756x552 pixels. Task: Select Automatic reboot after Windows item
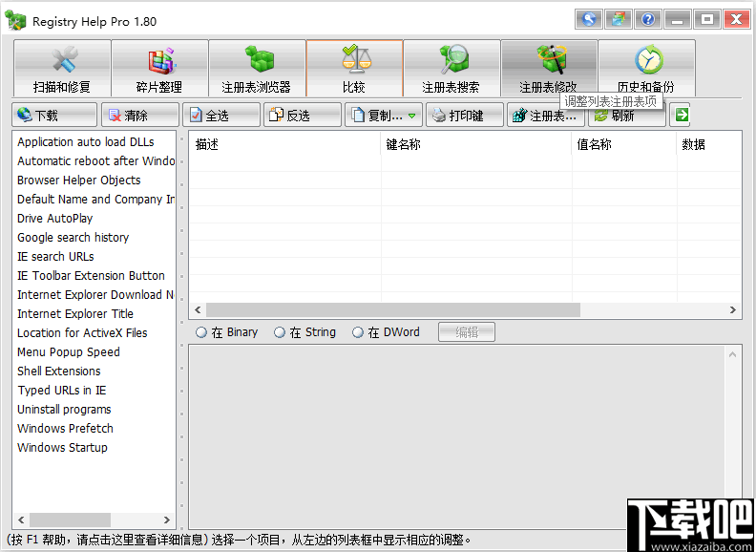94,161
